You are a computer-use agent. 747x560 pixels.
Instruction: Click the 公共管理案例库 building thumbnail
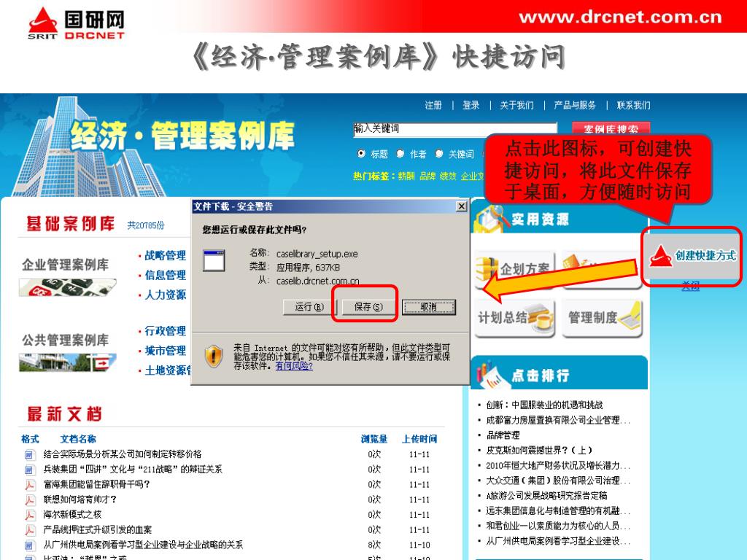67,362
